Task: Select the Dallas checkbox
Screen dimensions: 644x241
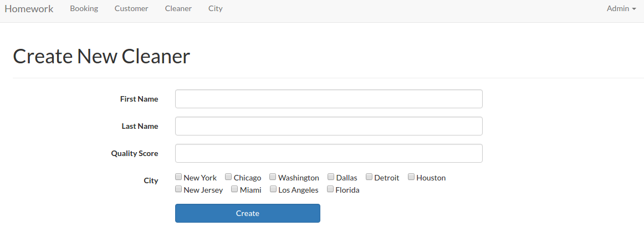Action: (x=331, y=177)
